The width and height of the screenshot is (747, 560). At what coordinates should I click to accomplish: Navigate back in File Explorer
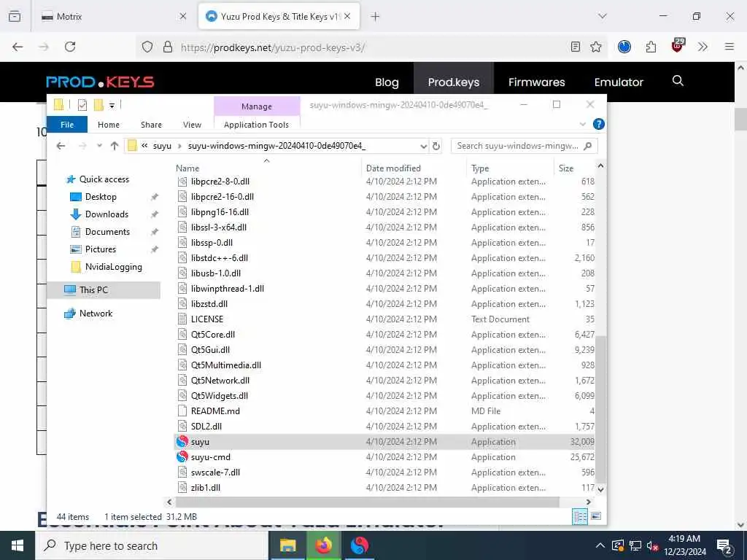pos(61,146)
